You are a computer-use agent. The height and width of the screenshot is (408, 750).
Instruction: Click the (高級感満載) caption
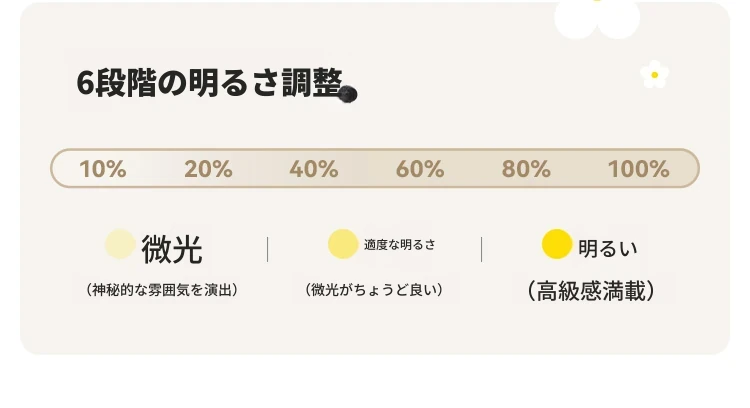point(591,291)
